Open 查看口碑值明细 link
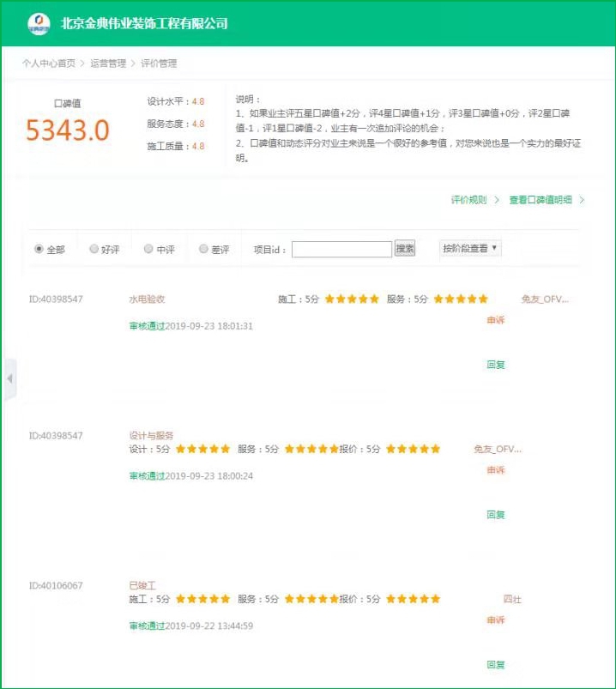Image resolution: width=616 pixels, height=689 pixels. coord(546,200)
